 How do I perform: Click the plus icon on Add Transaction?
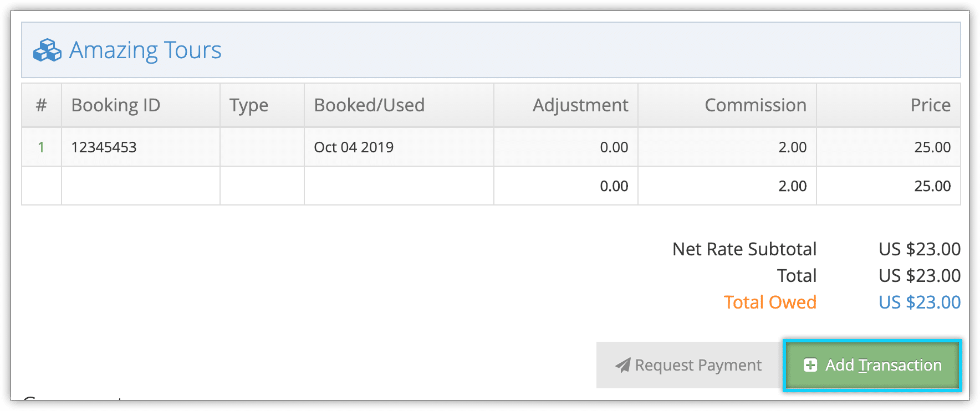pos(810,365)
